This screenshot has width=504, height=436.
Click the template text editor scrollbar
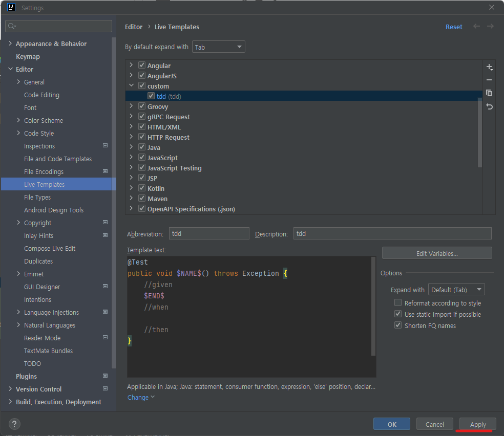click(x=373, y=306)
